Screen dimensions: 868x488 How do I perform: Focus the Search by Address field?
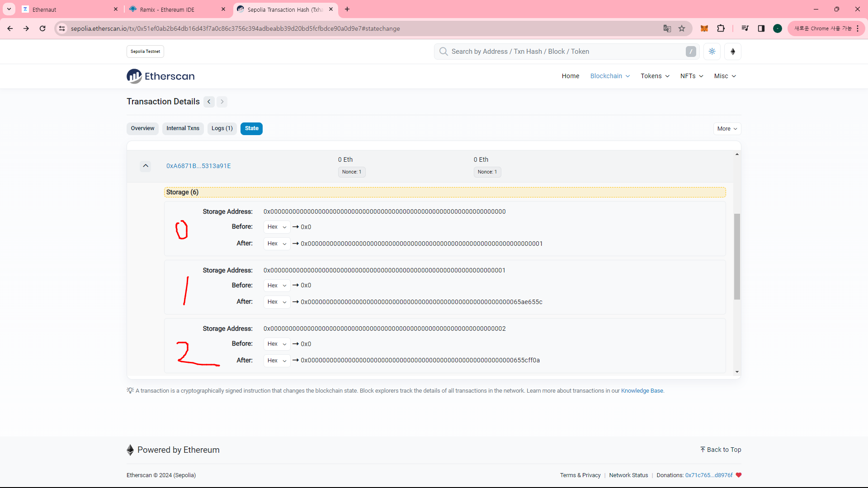(x=566, y=52)
